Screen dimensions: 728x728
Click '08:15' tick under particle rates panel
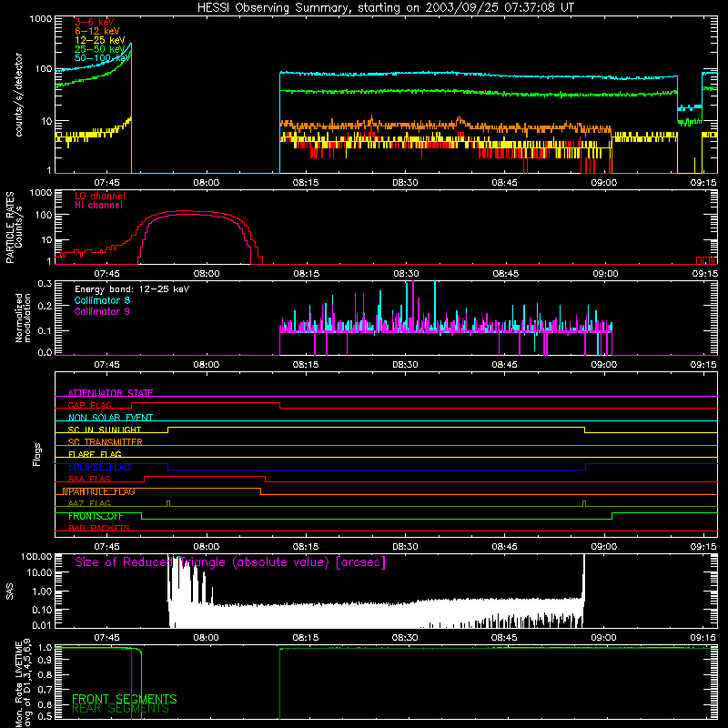[306, 274]
